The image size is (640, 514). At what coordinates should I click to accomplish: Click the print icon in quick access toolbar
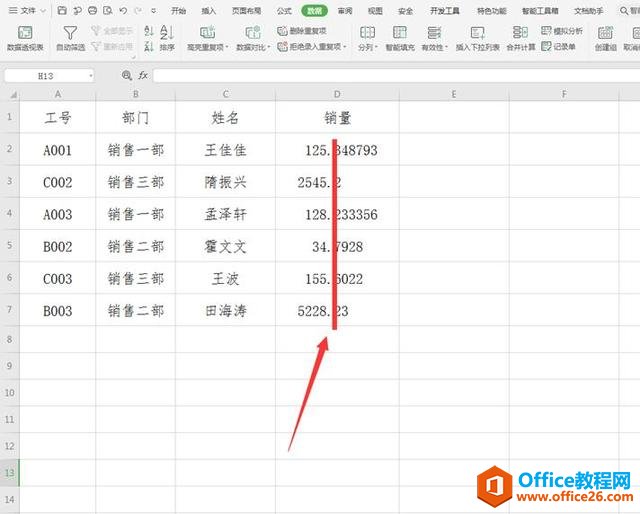[93, 11]
